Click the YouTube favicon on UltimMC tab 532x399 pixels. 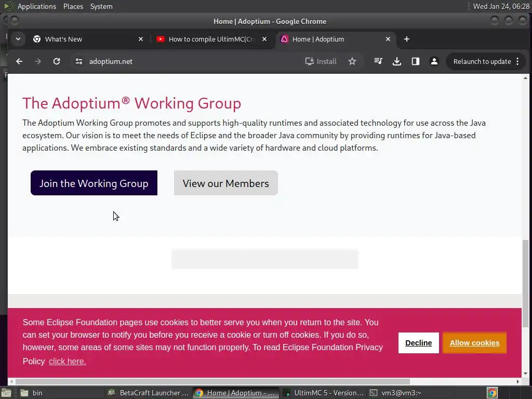(161, 39)
